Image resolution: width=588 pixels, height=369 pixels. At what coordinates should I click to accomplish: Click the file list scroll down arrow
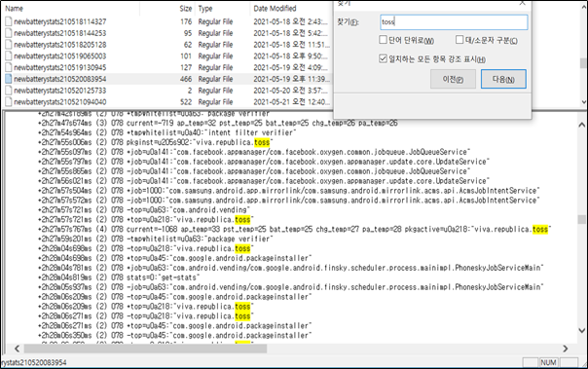coord(583,102)
